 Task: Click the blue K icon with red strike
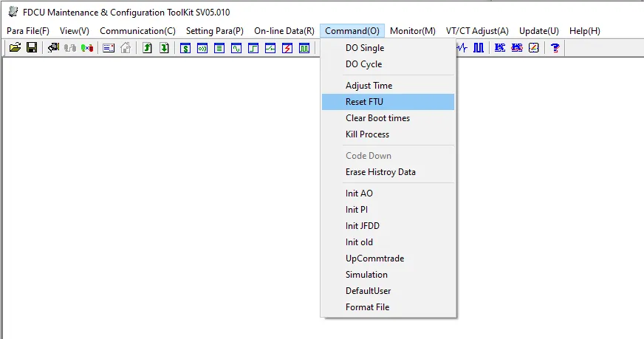(x=517, y=48)
